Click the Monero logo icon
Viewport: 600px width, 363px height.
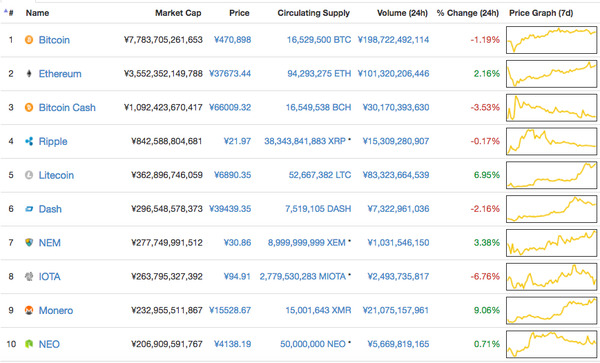click(x=29, y=310)
